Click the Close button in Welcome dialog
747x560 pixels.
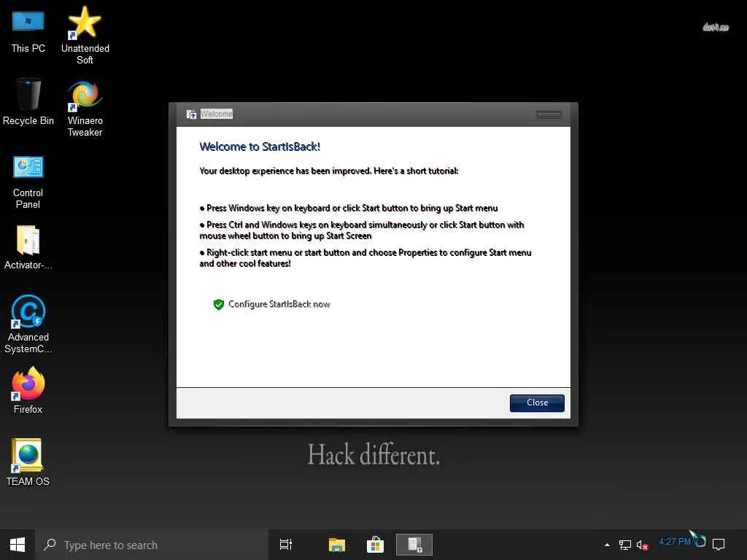click(537, 402)
